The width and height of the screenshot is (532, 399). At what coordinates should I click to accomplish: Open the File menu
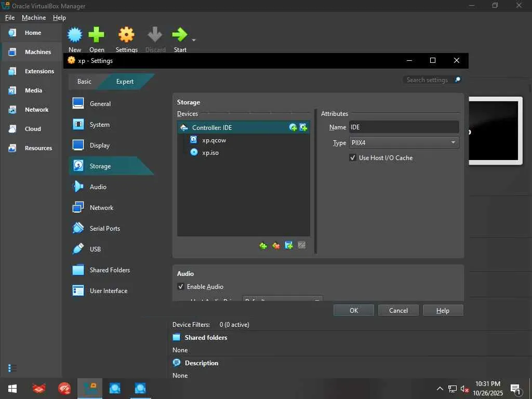tap(10, 18)
